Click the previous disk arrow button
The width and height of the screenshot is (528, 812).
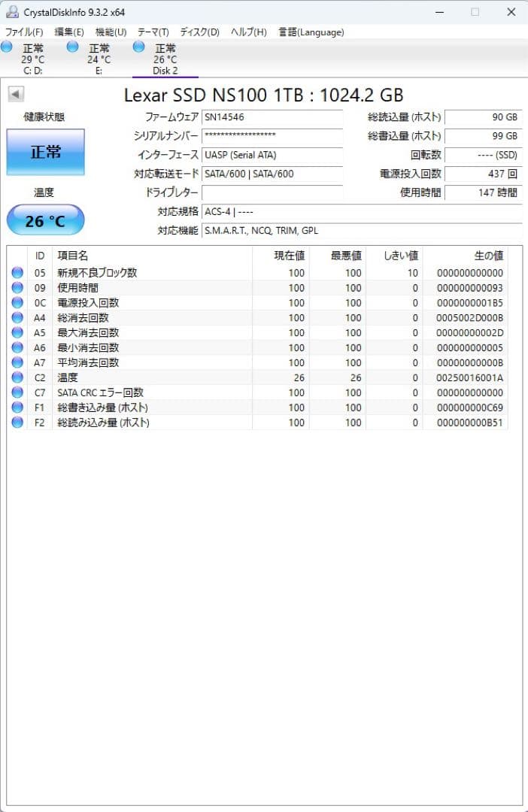16,94
